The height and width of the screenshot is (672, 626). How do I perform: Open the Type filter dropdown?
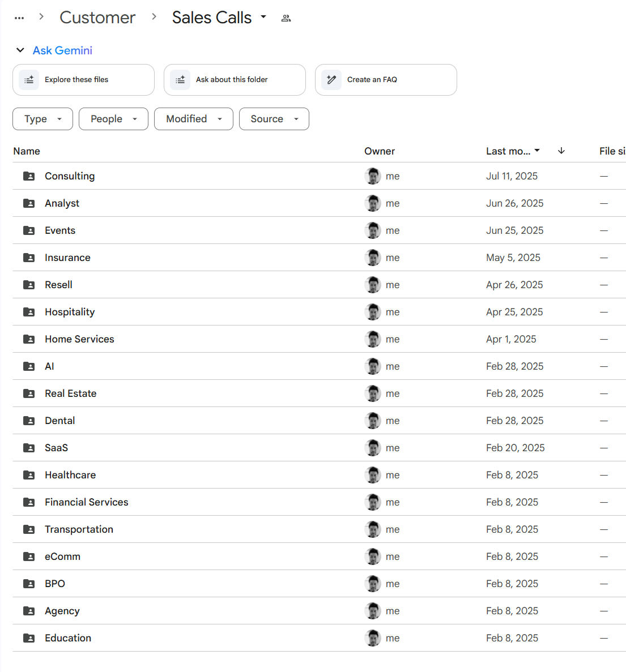point(43,119)
